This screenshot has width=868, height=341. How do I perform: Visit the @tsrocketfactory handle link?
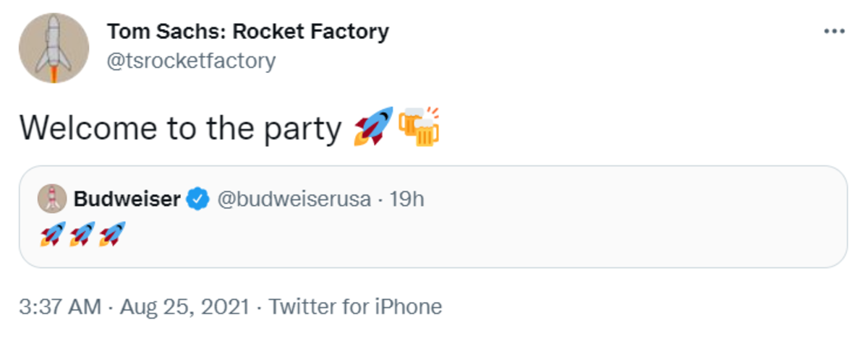point(191,61)
